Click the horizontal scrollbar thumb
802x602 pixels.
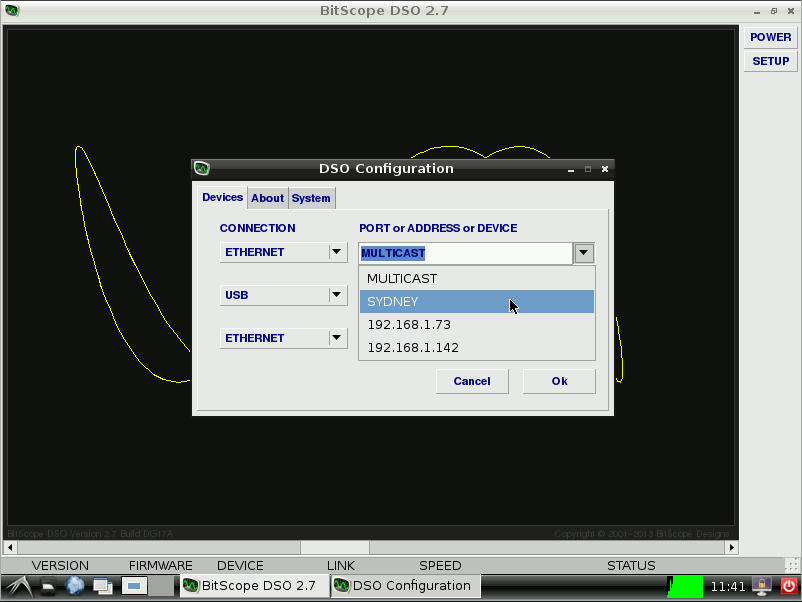pyautogui.click(x=335, y=547)
